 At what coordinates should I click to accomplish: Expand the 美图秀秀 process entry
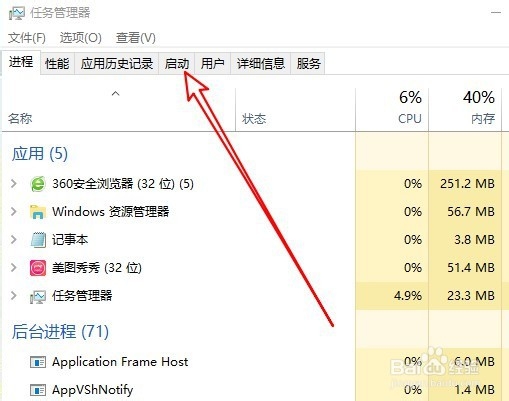coord(14,268)
